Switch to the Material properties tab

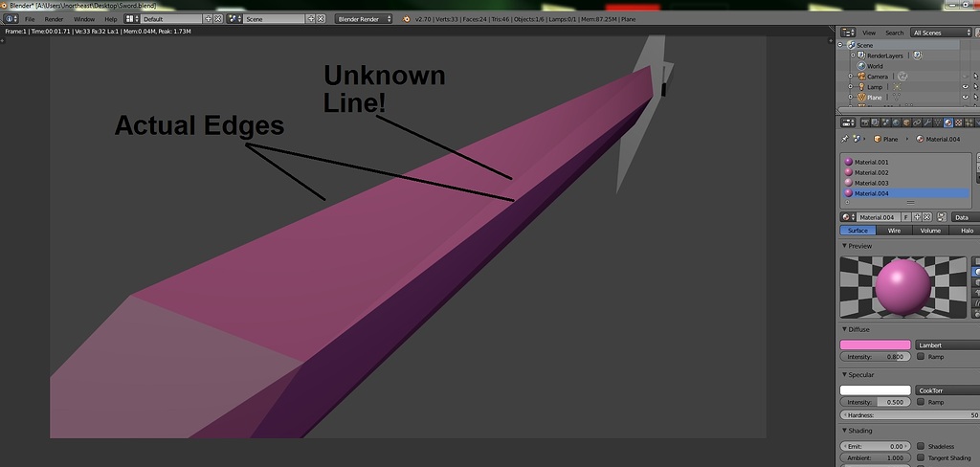tap(948, 122)
